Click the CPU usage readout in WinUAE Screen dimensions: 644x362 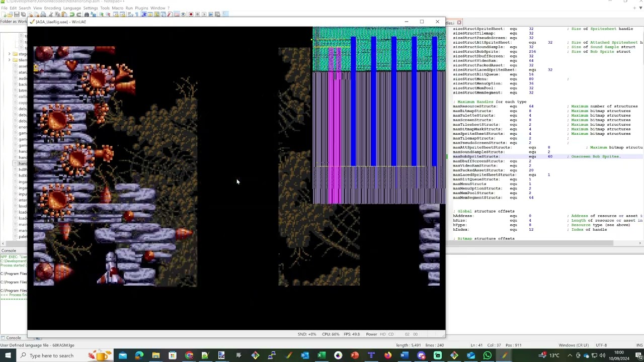(330, 334)
